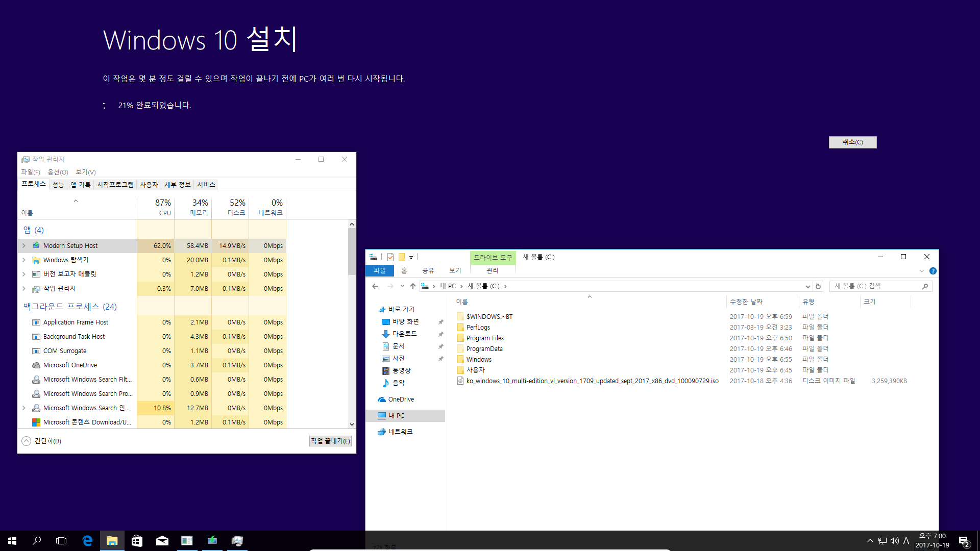Click 취소(C) button on setup screen
The height and width of the screenshot is (551, 980).
851,141
